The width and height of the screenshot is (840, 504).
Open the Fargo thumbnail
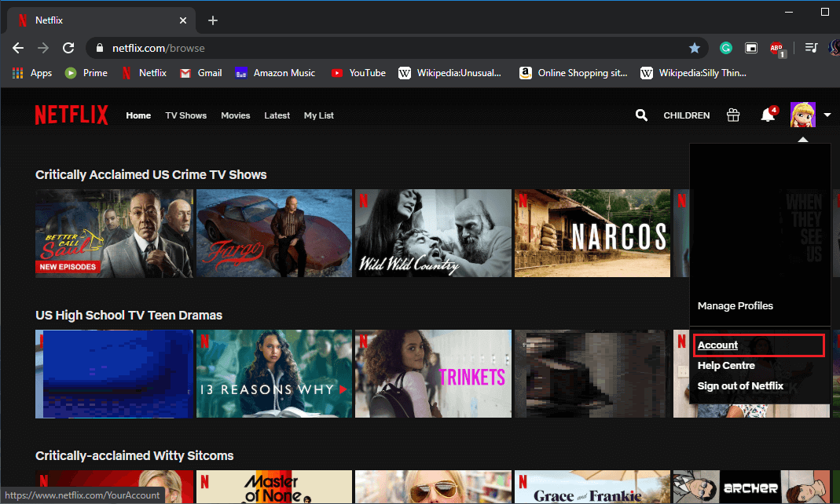274,233
